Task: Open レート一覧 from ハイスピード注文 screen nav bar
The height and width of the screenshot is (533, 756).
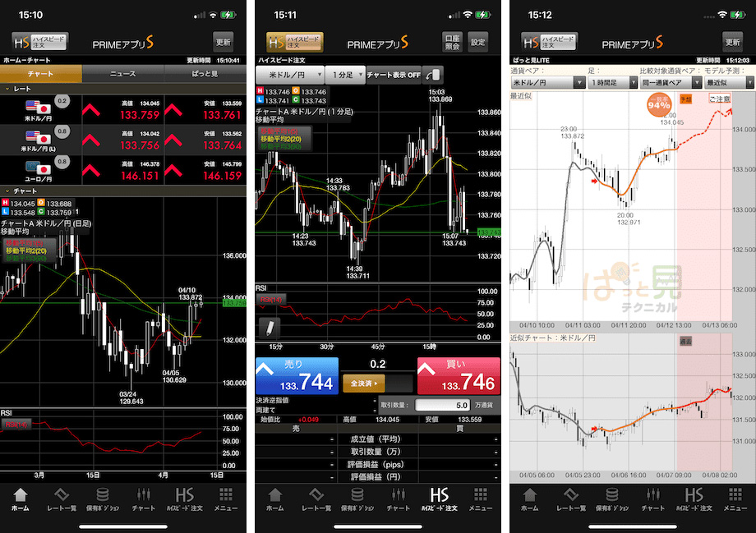Action: click(316, 499)
